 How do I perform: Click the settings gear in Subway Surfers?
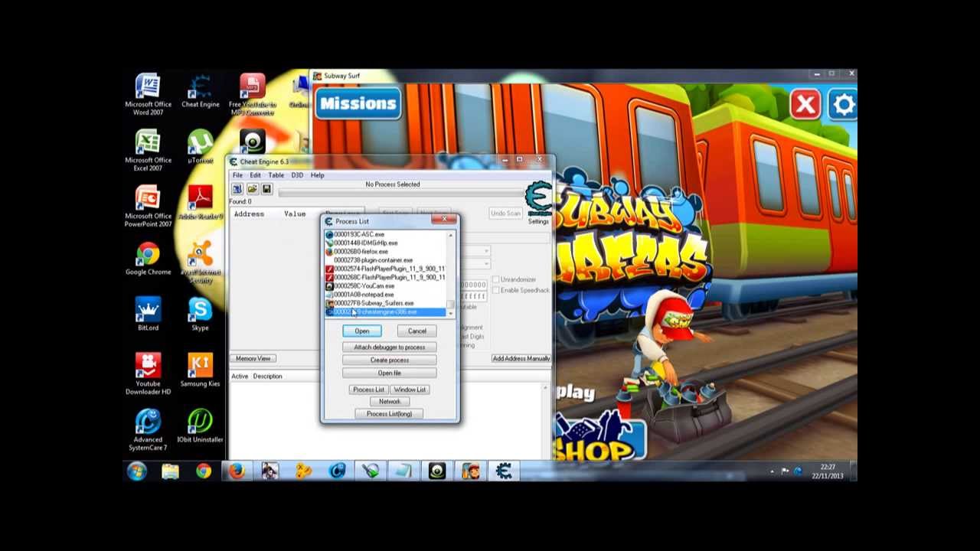pyautogui.click(x=843, y=105)
